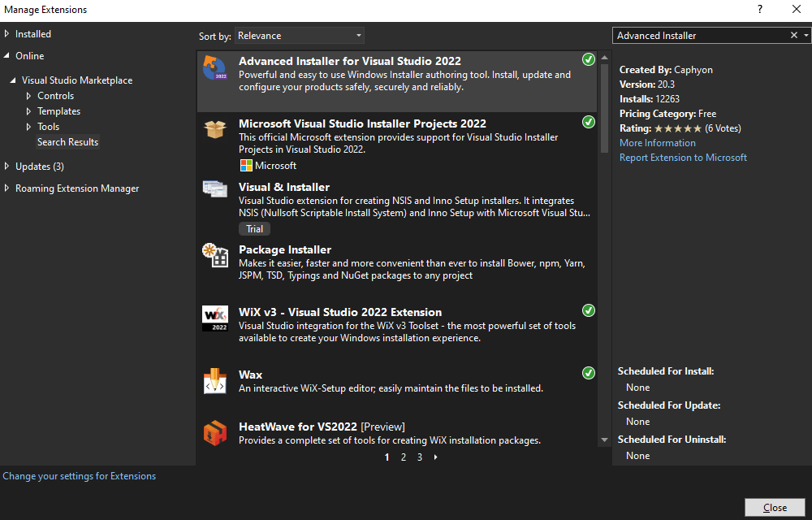Click the Version: 20.3 detail line
Screen dimensions: 812x520
click(647, 84)
